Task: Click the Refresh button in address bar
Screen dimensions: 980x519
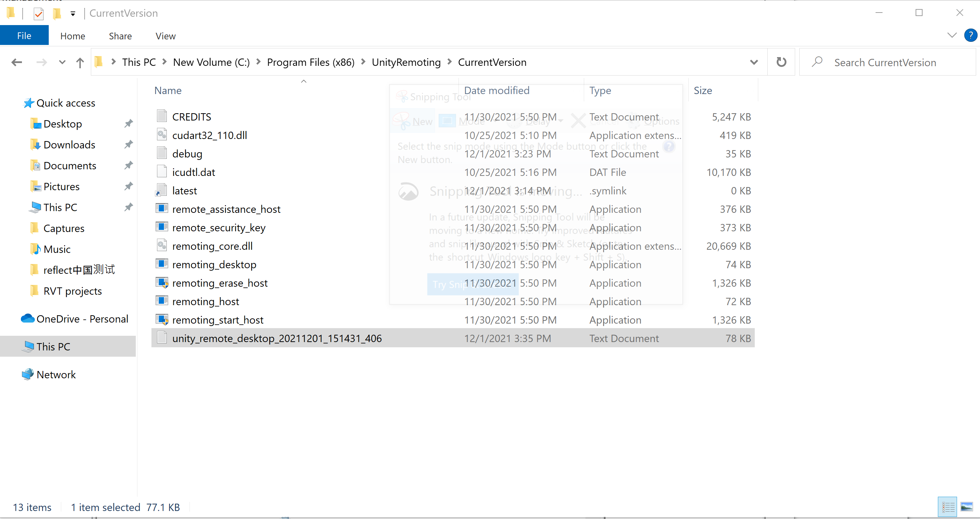Action: coord(781,62)
